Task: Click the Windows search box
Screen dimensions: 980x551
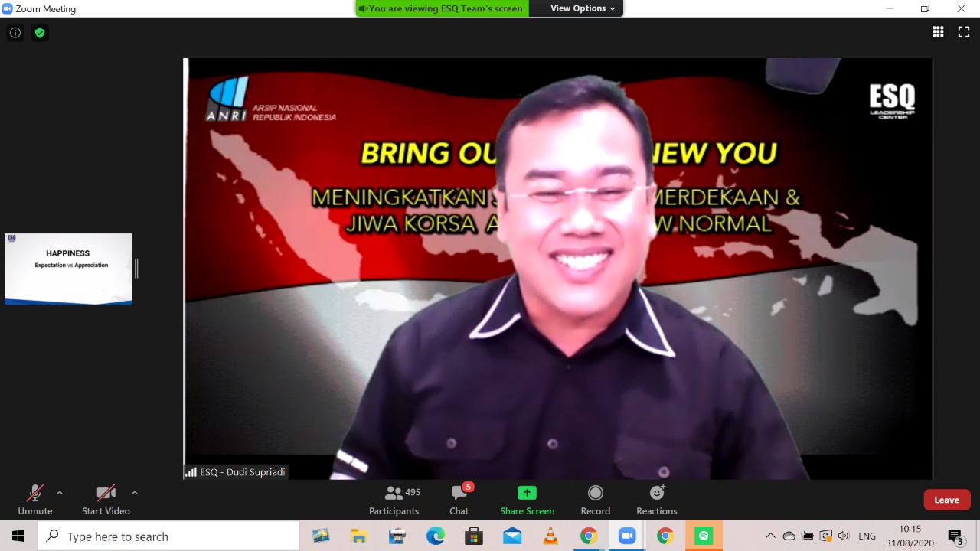Action: [168, 536]
